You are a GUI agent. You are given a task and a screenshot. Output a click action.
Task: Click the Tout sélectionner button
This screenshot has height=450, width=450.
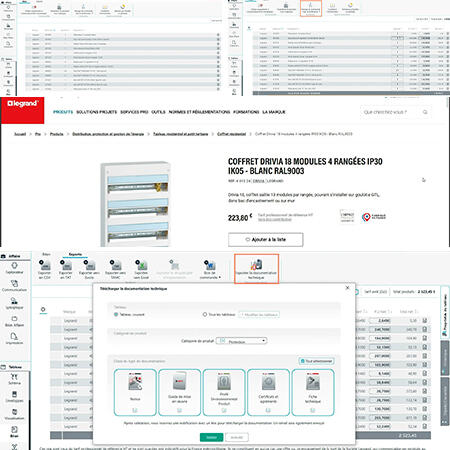[x=316, y=361]
